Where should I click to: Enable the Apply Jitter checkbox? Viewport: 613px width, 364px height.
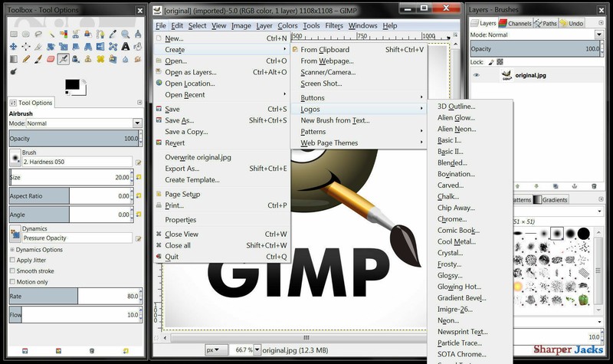coord(12,260)
